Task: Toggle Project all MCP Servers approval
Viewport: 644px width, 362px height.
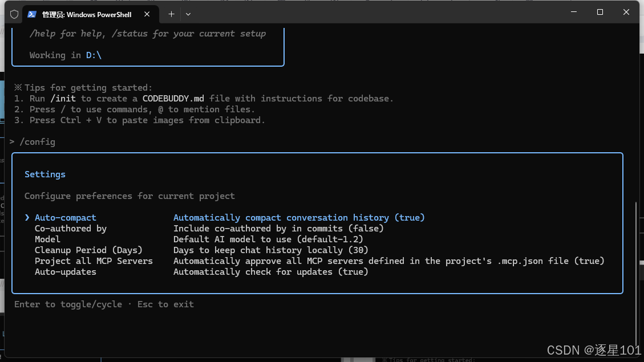Action: tap(94, 261)
